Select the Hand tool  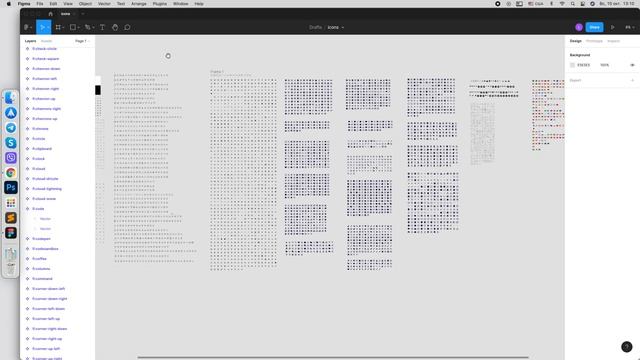(115, 27)
